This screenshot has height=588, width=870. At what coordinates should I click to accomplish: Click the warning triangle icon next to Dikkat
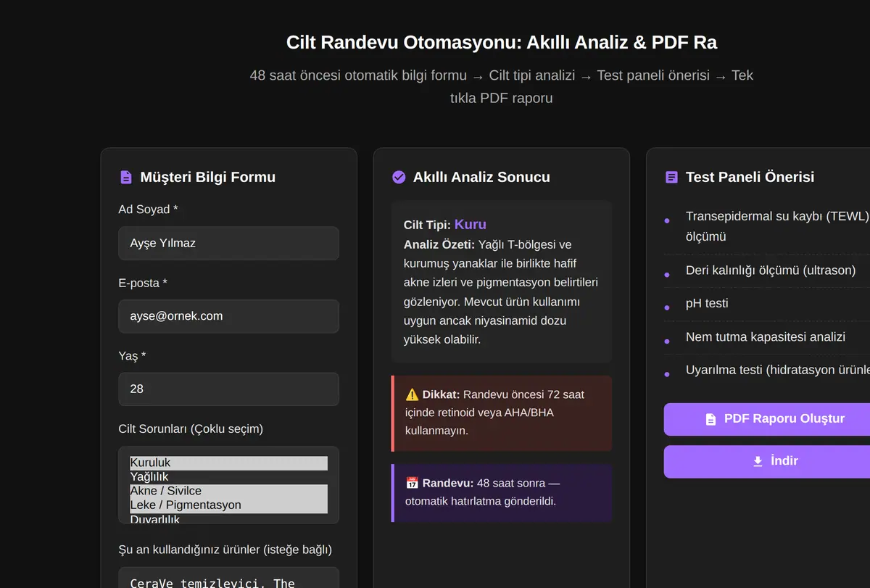coord(412,394)
